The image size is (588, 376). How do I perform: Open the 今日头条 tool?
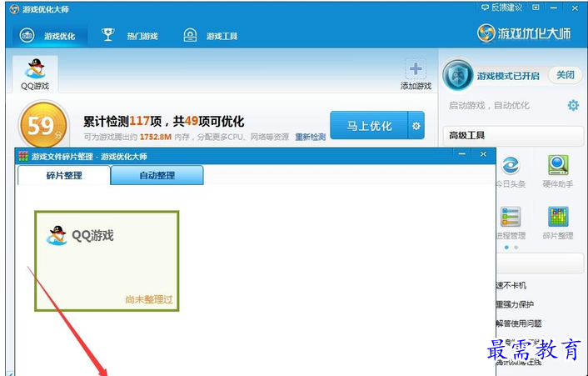511,173
